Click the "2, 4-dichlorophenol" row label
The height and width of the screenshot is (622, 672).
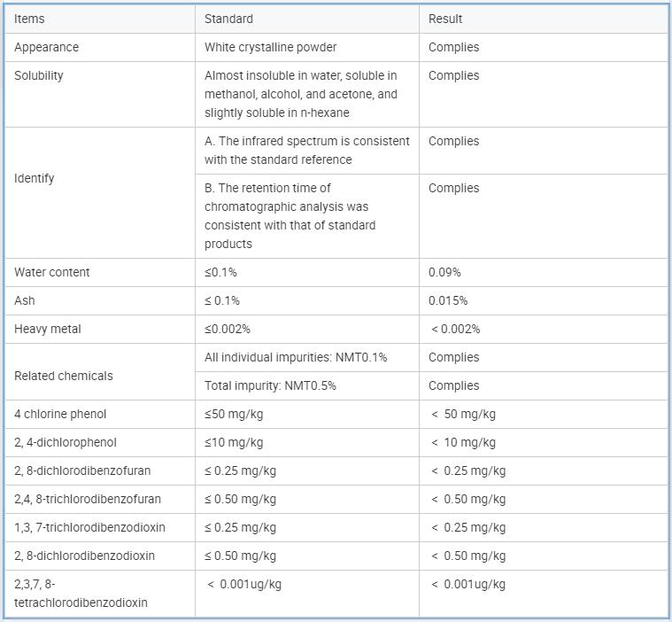click(x=66, y=442)
